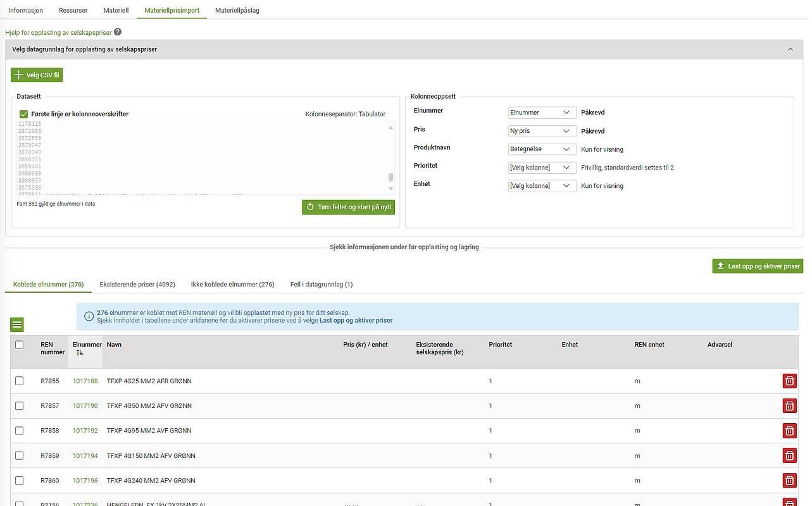Click 'Fant 552 gyldige elnummer i data' text
The height and width of the screenshot is (506, 812).
tap(56, 204)
